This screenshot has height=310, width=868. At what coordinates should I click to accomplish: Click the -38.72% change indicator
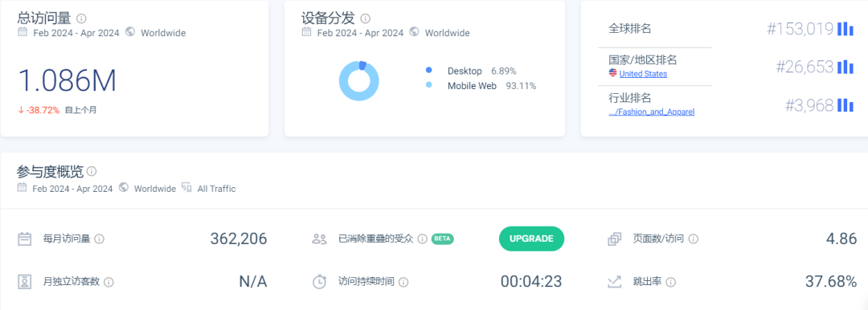click(x=39, y=110)
